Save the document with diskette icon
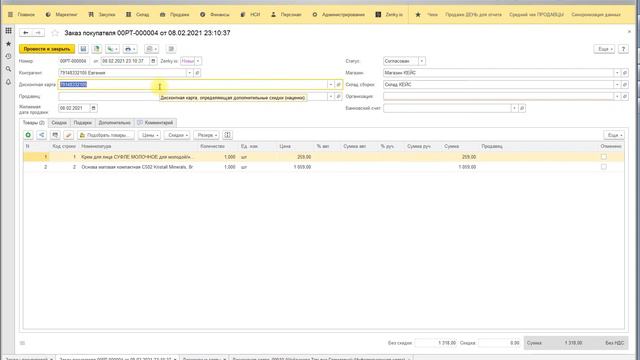This screenshot has width=640, height=360. 83,49
